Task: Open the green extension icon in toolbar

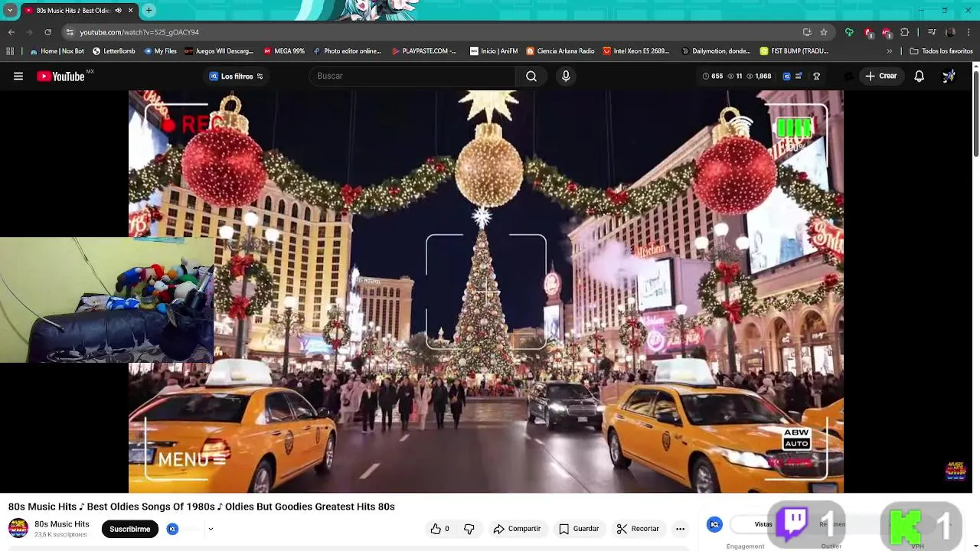Action: point(849,32)
